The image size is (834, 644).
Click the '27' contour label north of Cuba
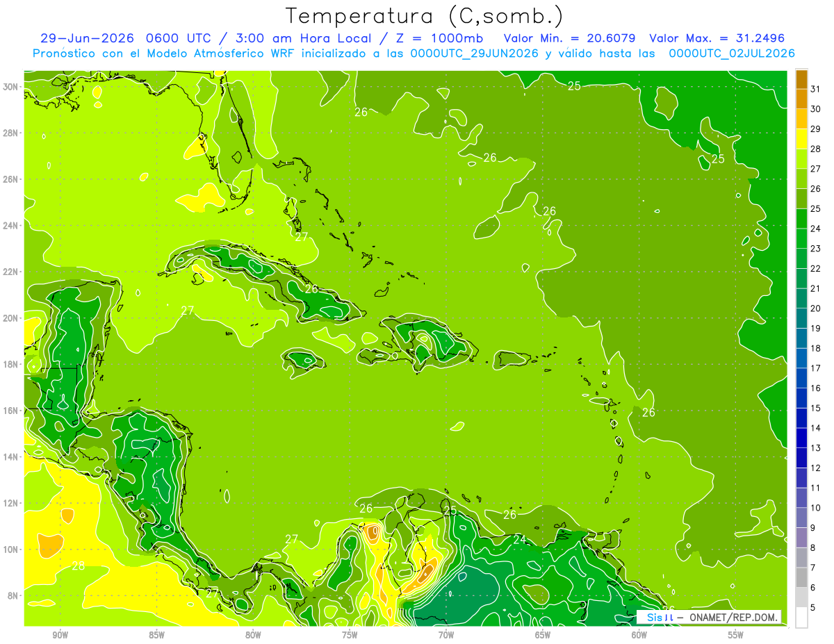[302, 237]
